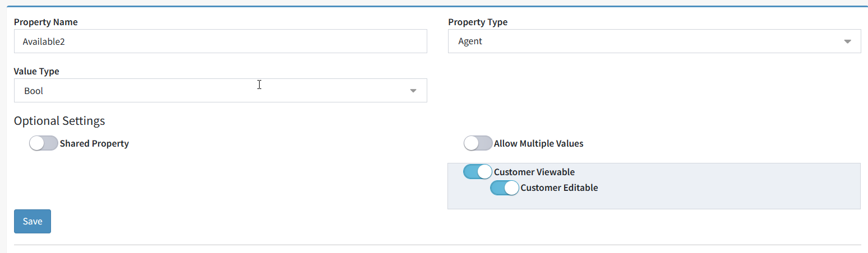This screenshot has height=253, width=868.
Task: Open the Value Type dropdown showing Bool
Action: pyautogui.click(x=220, y=91)
